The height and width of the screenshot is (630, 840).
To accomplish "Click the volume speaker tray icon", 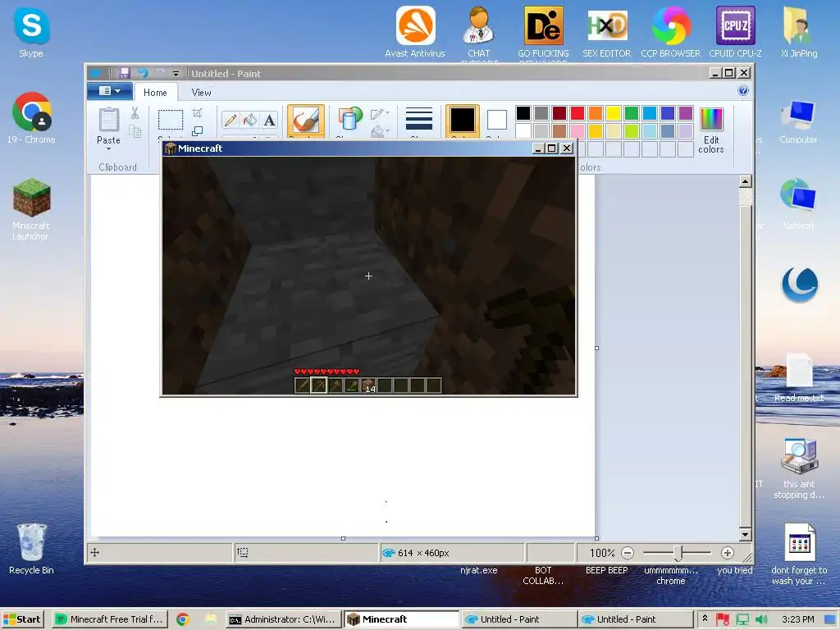I will coord(760,619).
